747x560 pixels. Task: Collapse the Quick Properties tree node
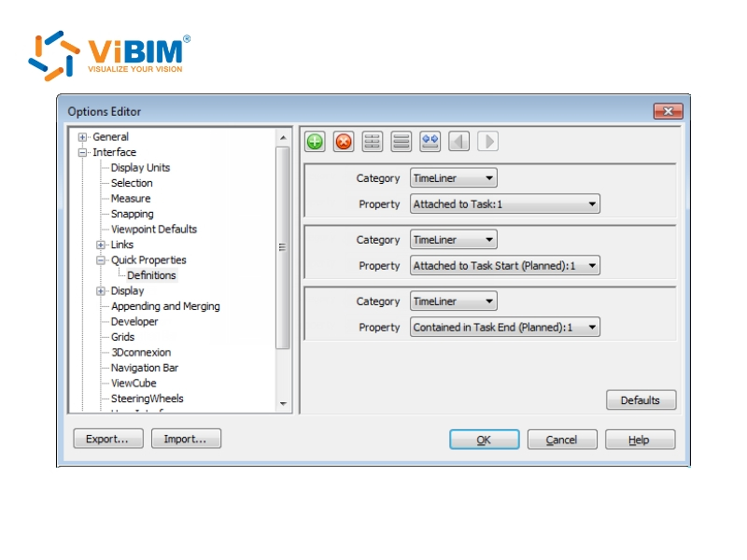coord(100,259)
